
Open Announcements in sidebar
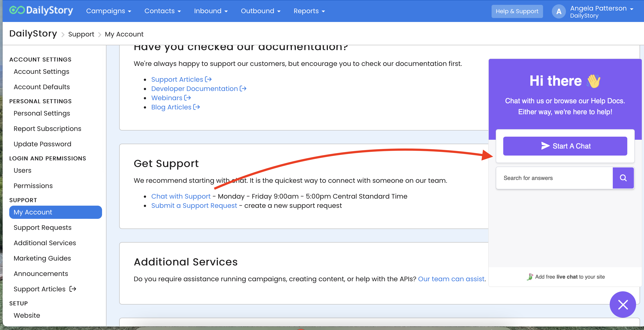(41, 274)
